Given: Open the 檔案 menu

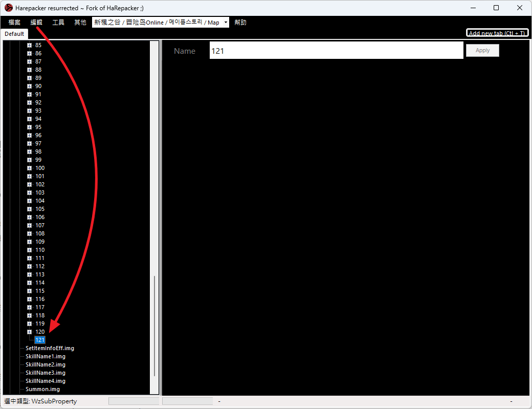Looking at the screenshot, I should [14, 23].
